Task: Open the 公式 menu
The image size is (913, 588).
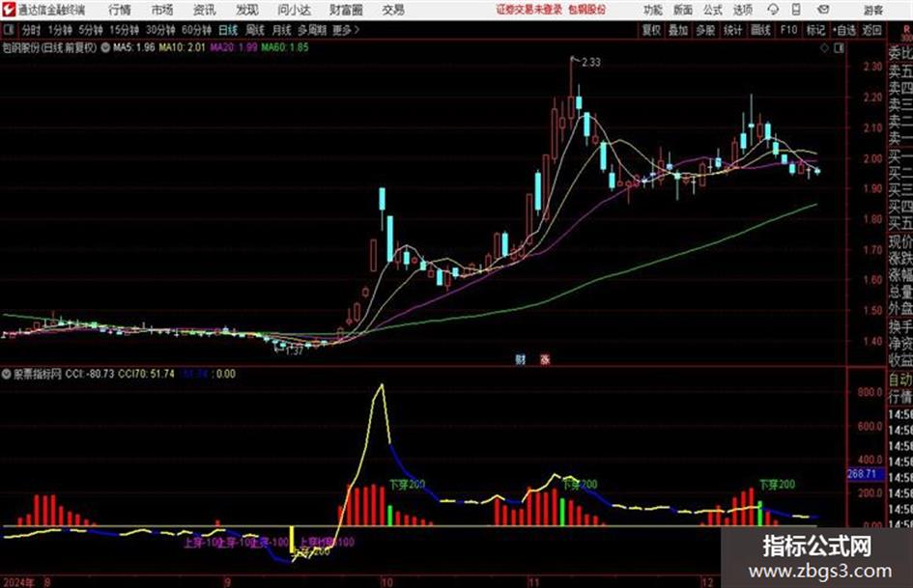Action: point(713,10)
